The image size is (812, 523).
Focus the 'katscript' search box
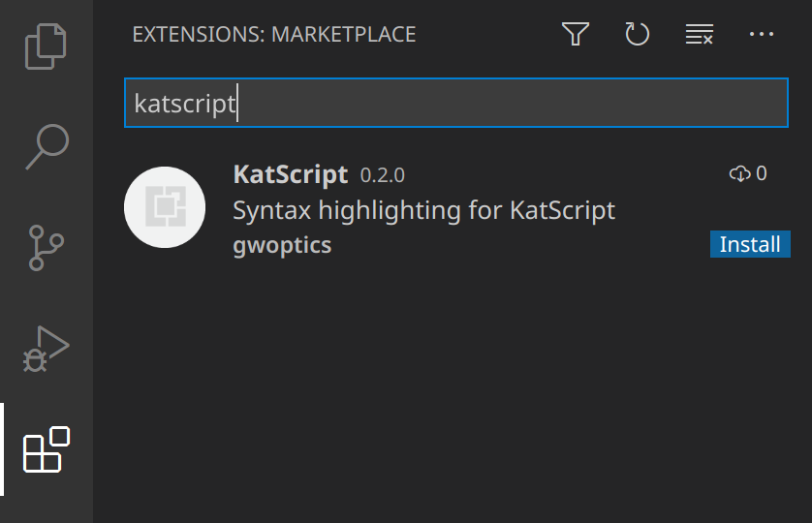[x=455, y=103]
